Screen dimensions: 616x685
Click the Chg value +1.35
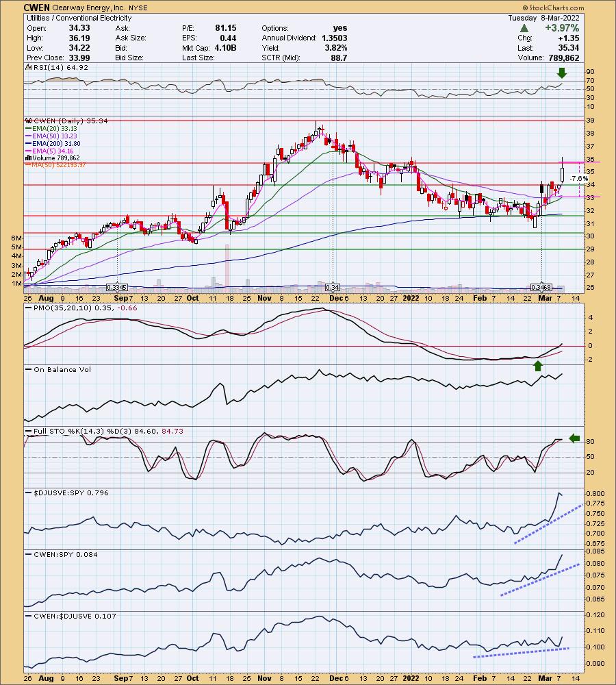(x=568, y=38)
